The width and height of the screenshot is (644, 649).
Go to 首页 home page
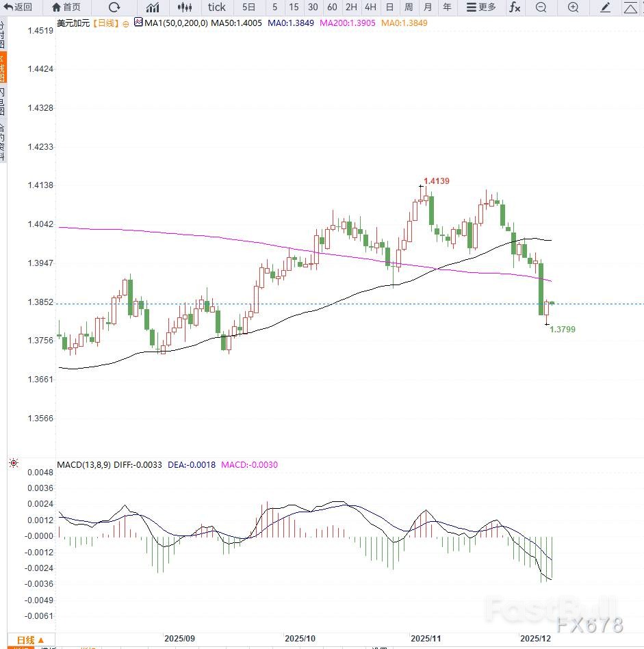click(x=66, y=8)
